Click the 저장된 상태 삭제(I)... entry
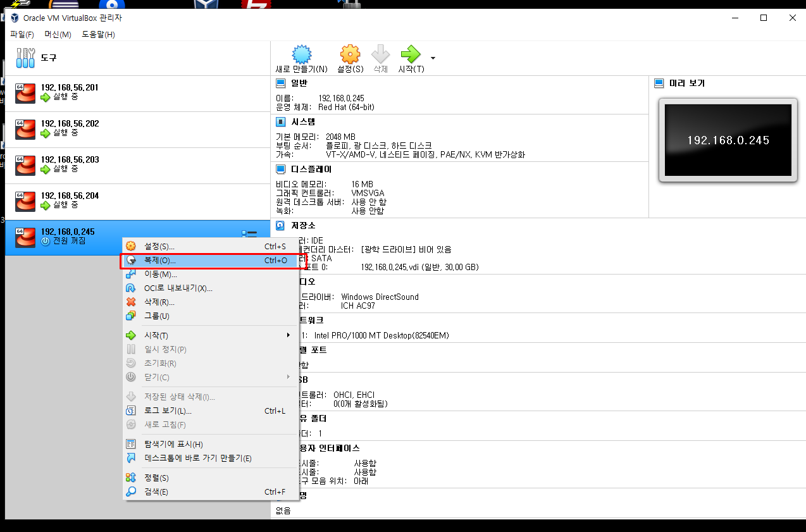The height and width of the screenshot is (532, 806). [x=211, y=397]
